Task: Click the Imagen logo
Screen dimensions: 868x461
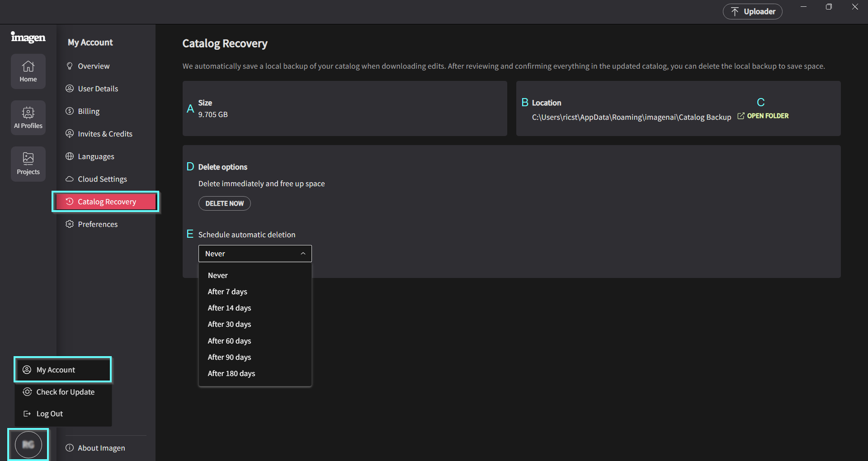Action: click(28, 38)
